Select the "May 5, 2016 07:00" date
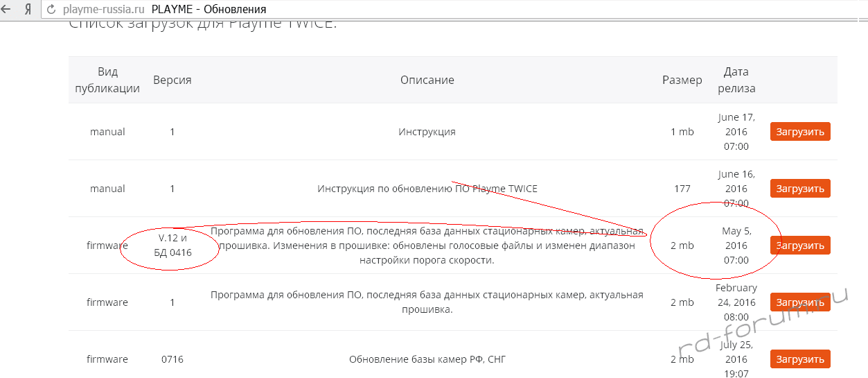 (736, 246)
